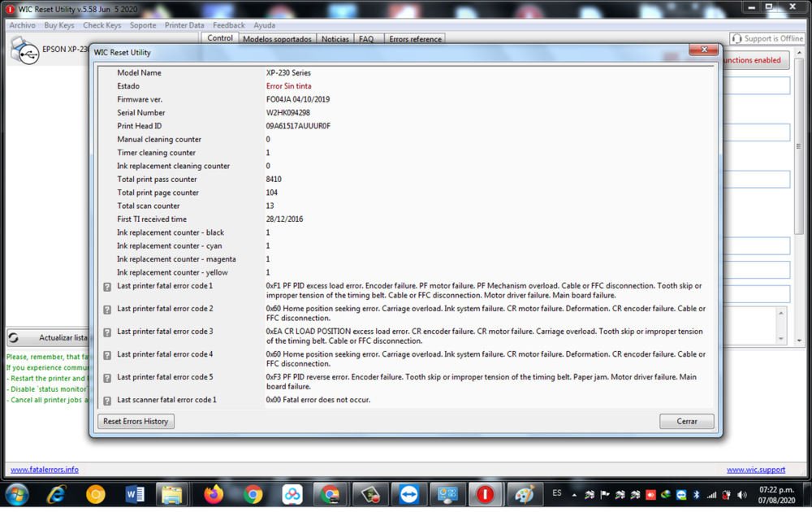Click the Support is Offline headset icon

737,37
